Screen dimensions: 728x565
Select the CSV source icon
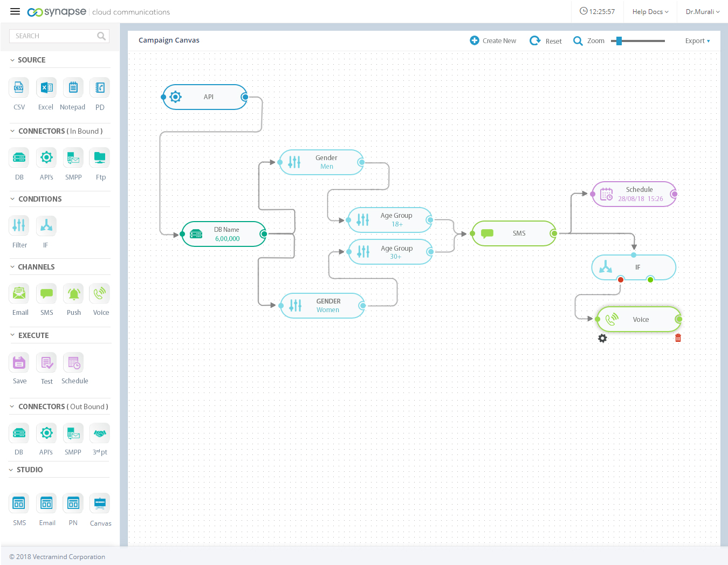[19, 88]
